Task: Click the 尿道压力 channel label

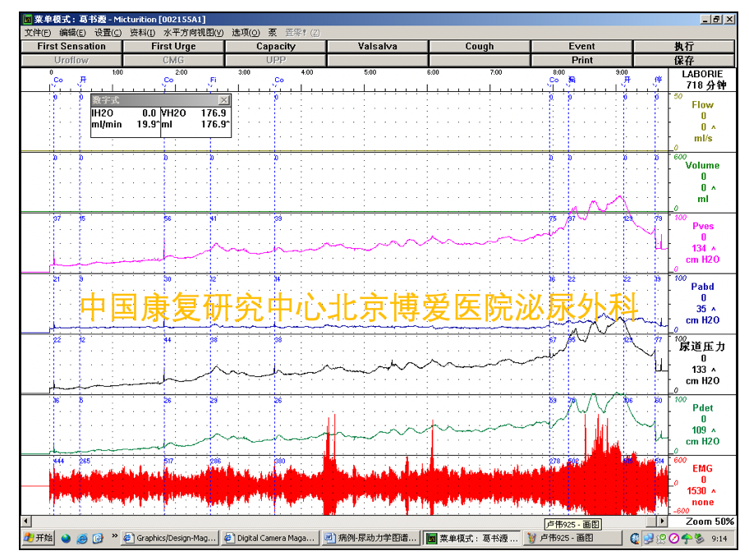Action: pyautogui.click(x=702, y=347)
